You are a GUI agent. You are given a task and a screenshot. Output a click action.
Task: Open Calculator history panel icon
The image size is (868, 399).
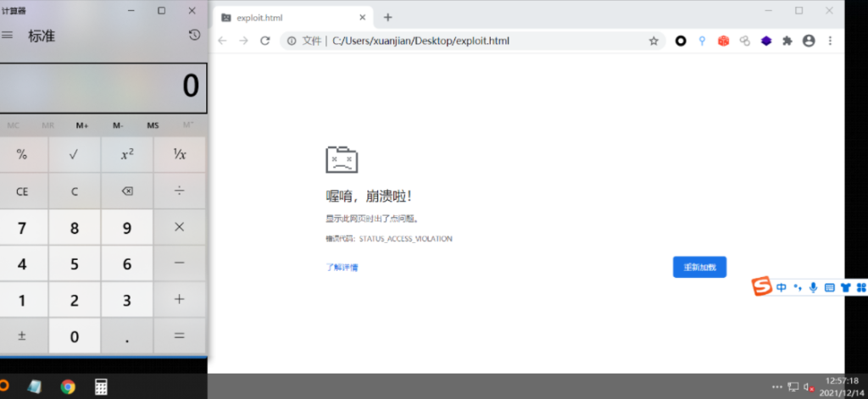(194, 36)
